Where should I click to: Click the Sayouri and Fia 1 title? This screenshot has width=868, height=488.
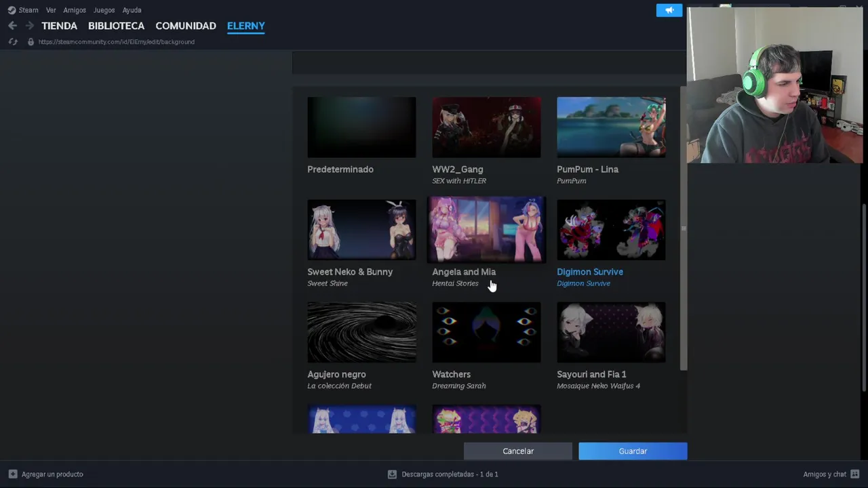[x=591, y=374]
